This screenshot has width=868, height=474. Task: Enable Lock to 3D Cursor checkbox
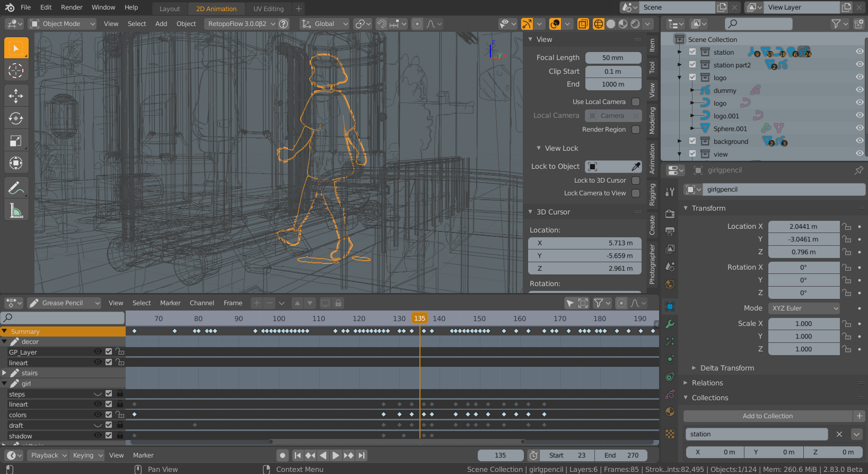[x=636, y=180]
